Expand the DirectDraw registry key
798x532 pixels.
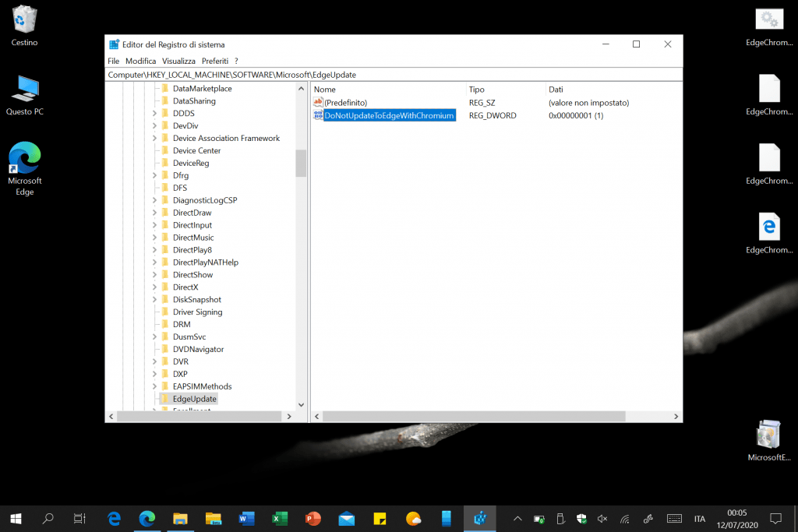coord(154,213)
